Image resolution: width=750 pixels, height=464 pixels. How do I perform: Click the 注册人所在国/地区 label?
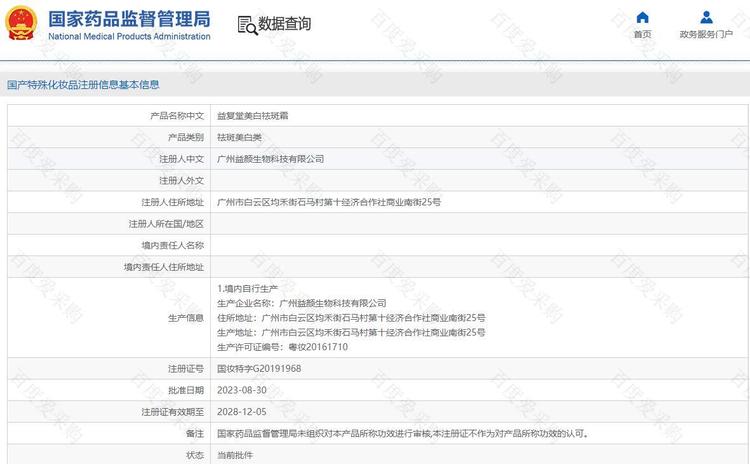[166, 224]
